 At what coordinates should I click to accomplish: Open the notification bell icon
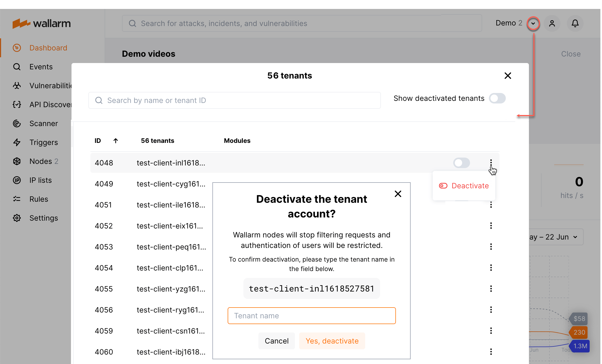[x=575, y=23]
